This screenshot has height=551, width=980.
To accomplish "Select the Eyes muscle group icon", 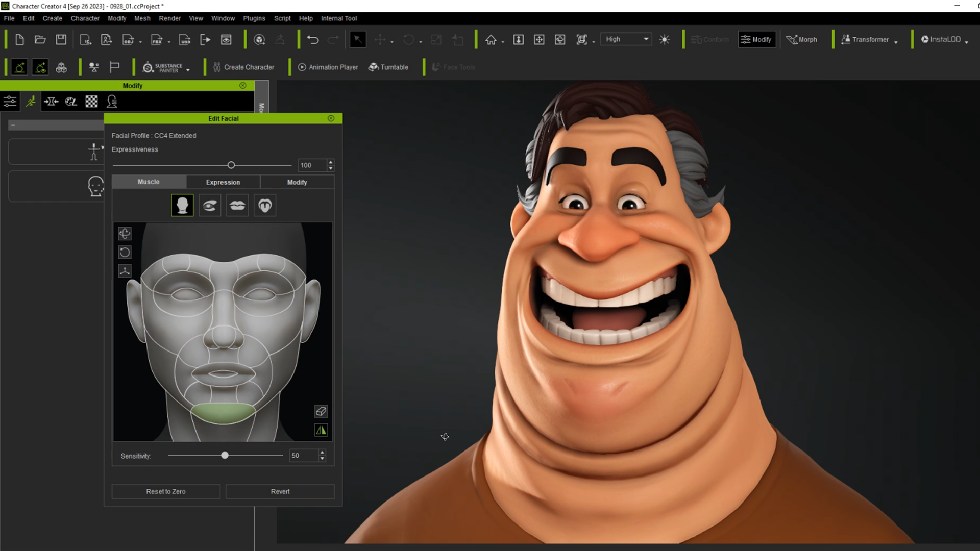I will pos(209,205).
